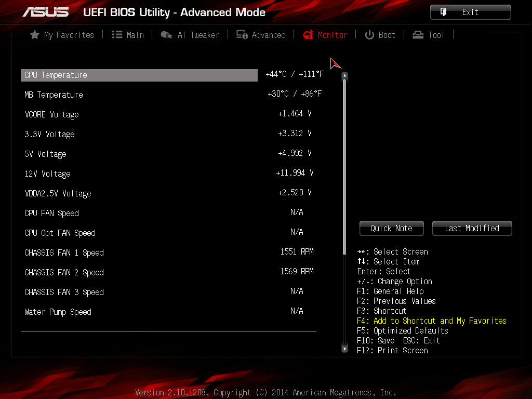Select the Monitor tab
532x399 pixels.
325,35
